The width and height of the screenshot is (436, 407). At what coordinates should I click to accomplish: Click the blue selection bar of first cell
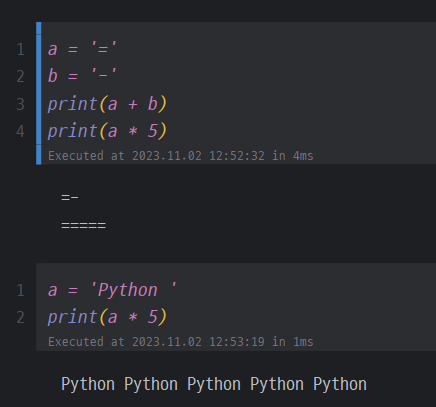39,93
